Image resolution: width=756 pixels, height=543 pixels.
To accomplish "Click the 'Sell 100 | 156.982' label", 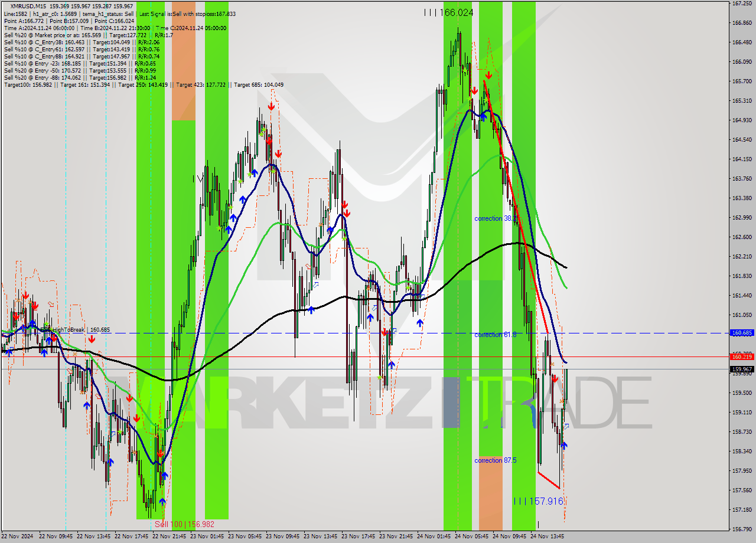I will [x=184, y=524].
